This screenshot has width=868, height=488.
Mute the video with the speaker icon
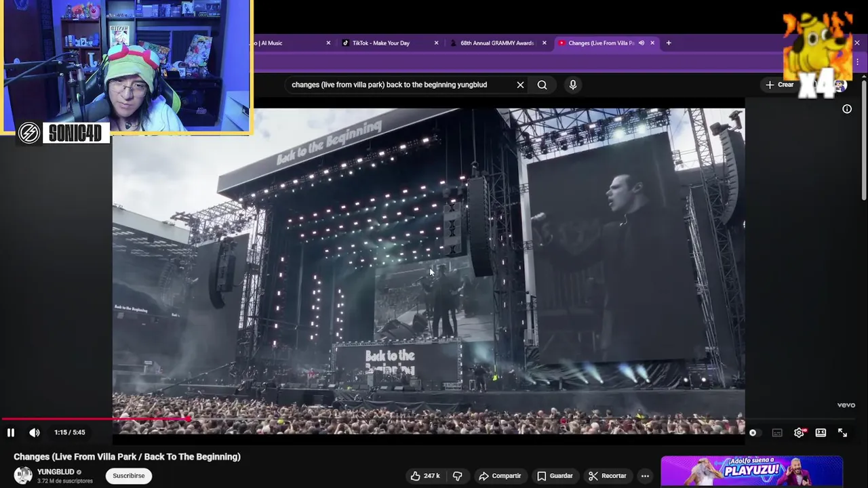[35, 432]
